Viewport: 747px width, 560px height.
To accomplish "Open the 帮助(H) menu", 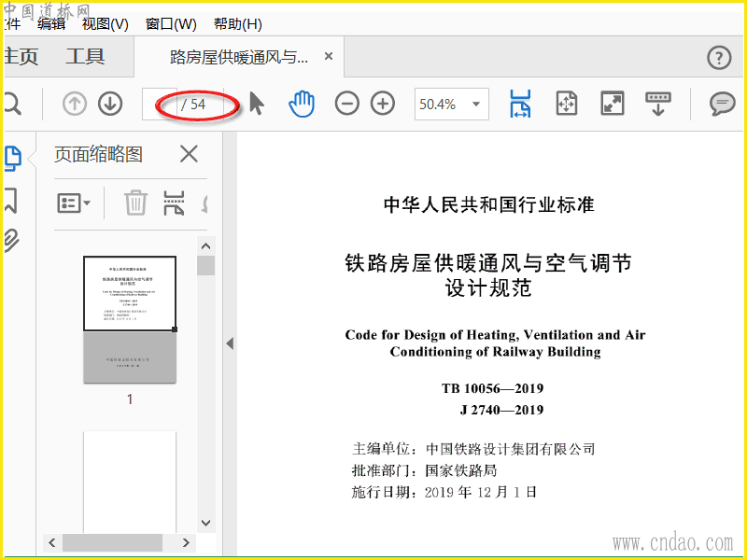I will pyautogui.click(x=238, y=24).
